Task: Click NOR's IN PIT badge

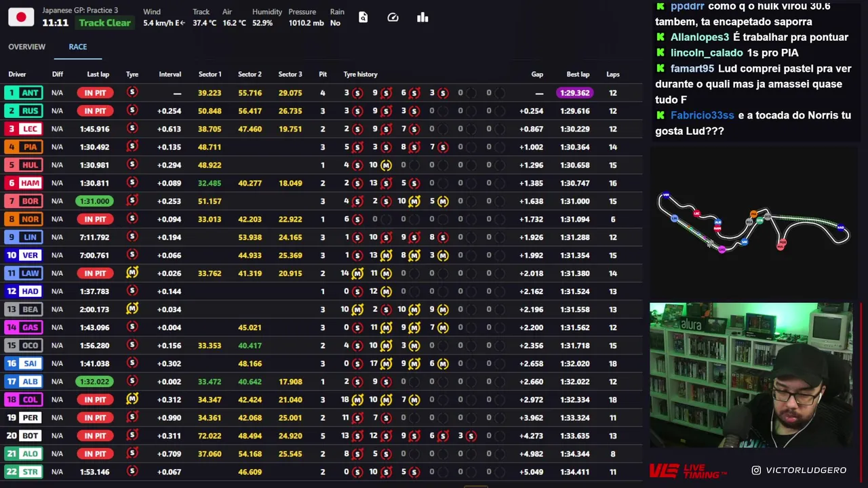Action: coord(95,219)
